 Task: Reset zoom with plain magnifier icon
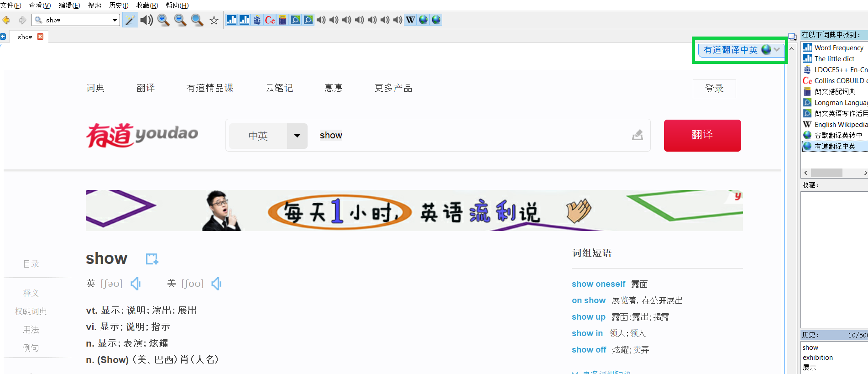197,20
